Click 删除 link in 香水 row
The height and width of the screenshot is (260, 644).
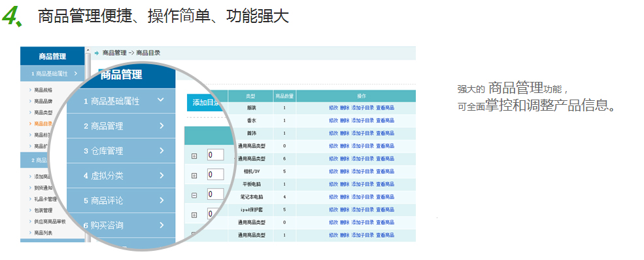point(344,121)
